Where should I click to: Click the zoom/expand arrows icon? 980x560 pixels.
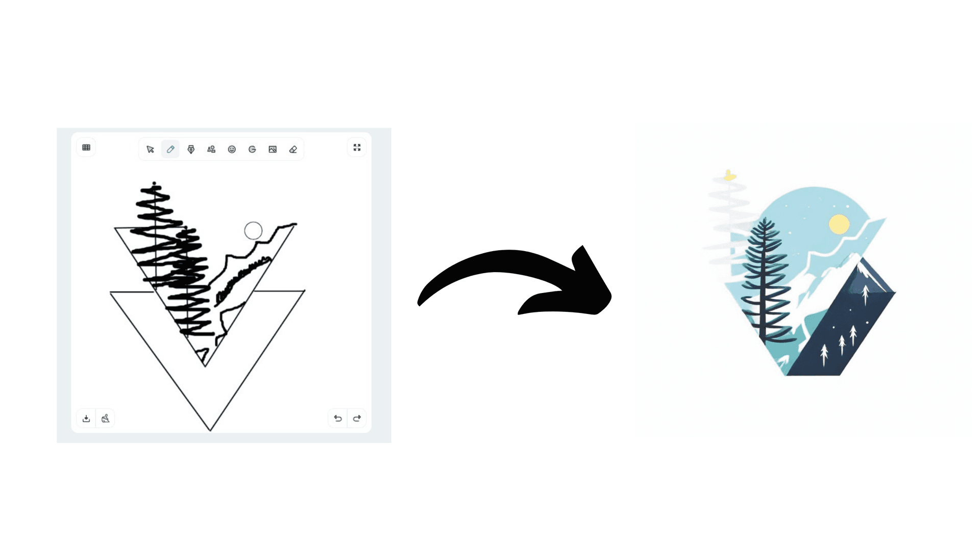(x=357, y=148)
